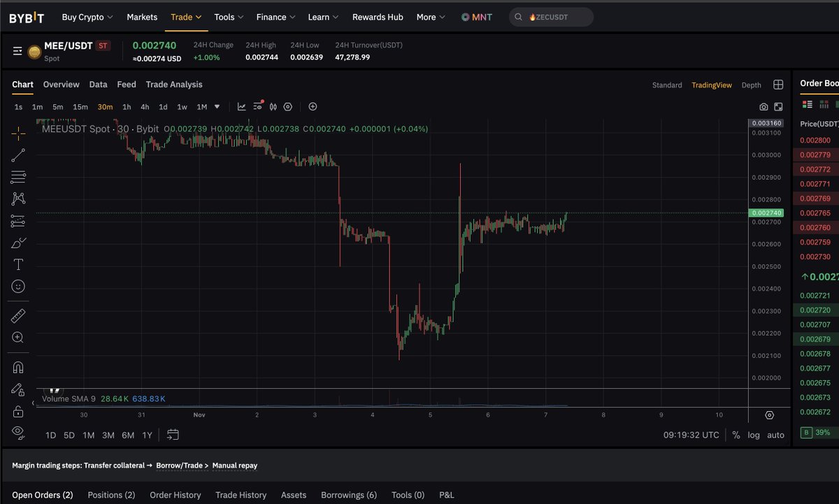Click the ZECUSDT search field

551,17
